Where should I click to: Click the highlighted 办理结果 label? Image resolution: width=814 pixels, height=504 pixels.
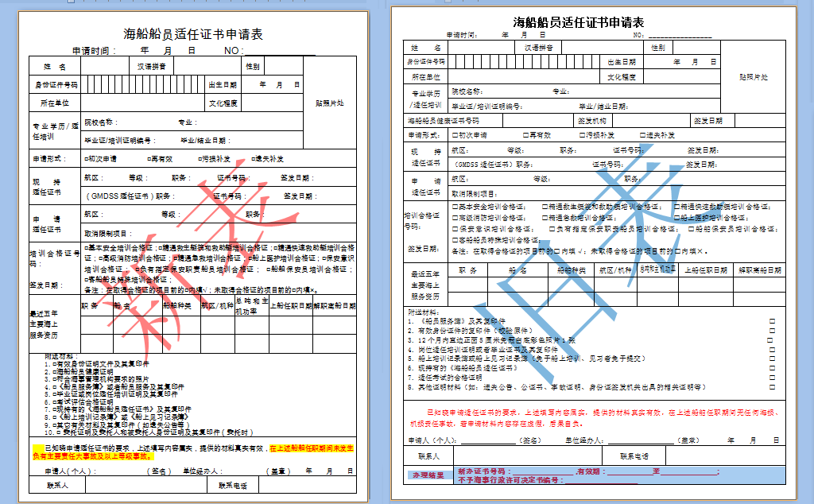point(428,475)
